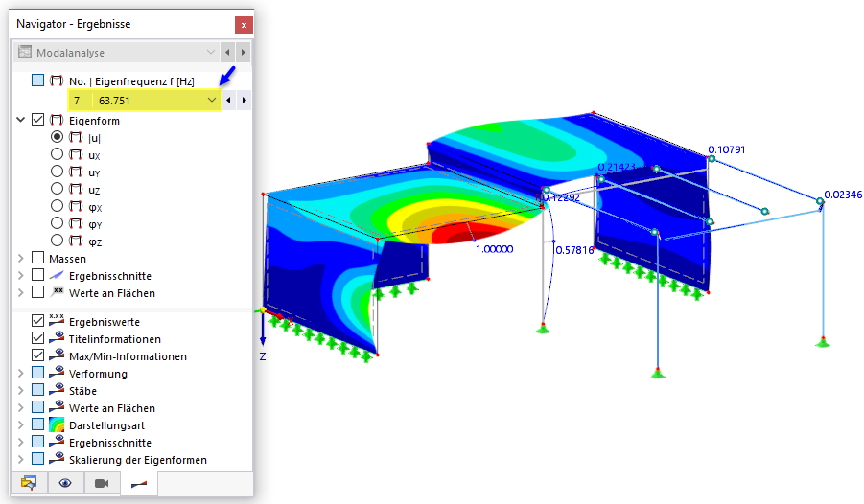Click the Ergebniswerte x.xx icon
864x504 pixels.
tap(57, 320)
